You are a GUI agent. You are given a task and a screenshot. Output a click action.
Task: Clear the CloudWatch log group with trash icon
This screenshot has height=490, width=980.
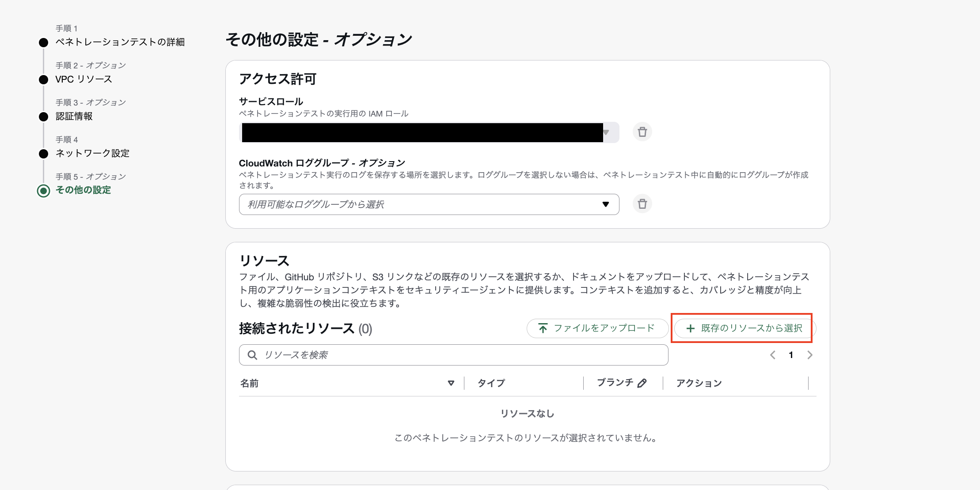tap(642, 204)
